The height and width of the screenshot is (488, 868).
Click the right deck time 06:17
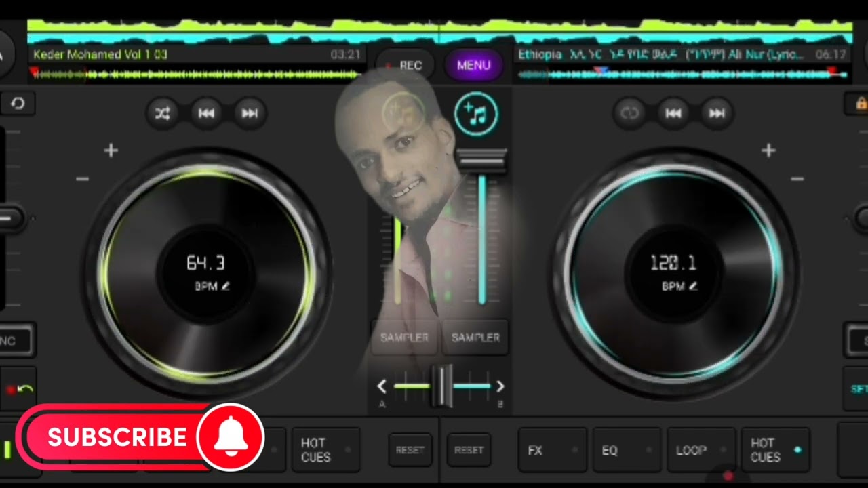(831, 54)
